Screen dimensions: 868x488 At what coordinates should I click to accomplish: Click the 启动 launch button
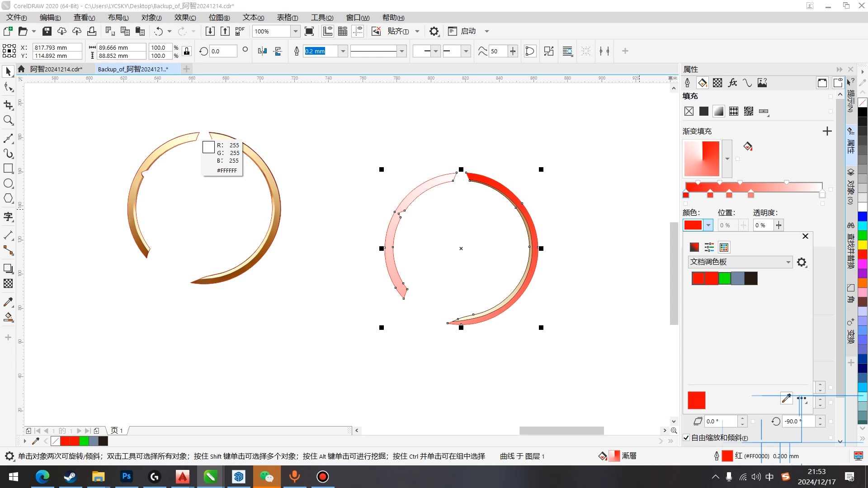(x=468, y=31)
